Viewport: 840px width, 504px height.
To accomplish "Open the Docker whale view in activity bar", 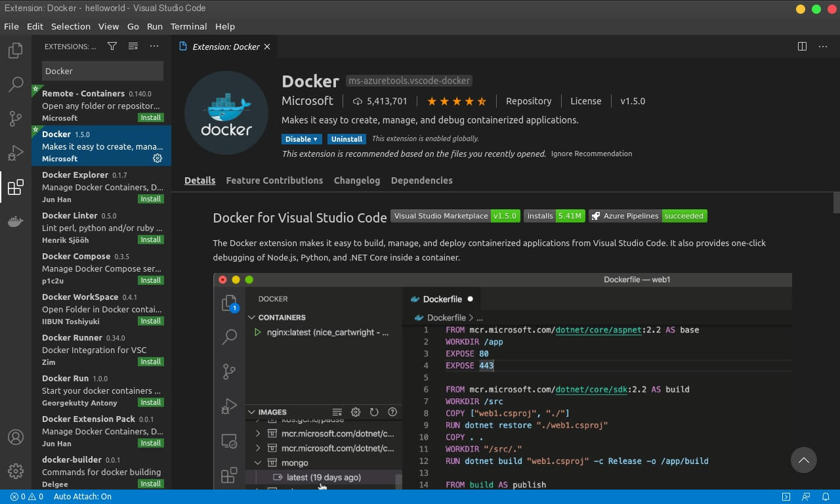I will pos(16,221).
